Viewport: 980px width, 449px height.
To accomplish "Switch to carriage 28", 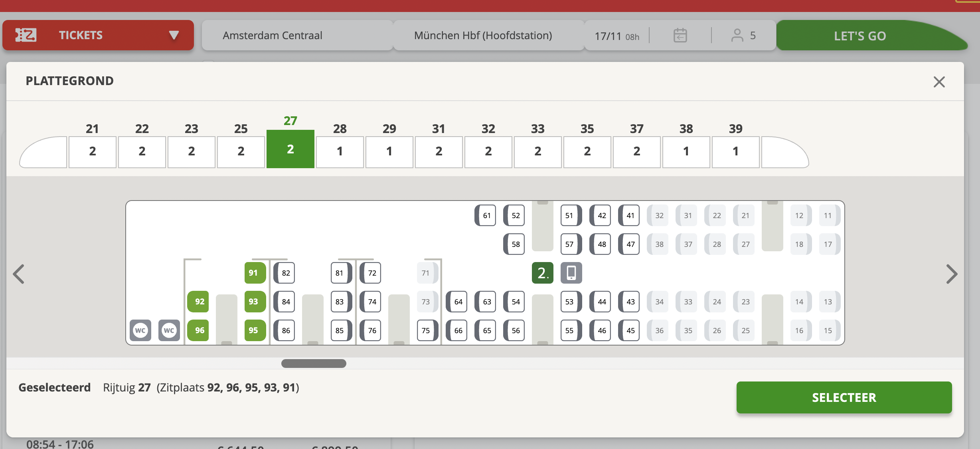I will (x=340, y=151).
